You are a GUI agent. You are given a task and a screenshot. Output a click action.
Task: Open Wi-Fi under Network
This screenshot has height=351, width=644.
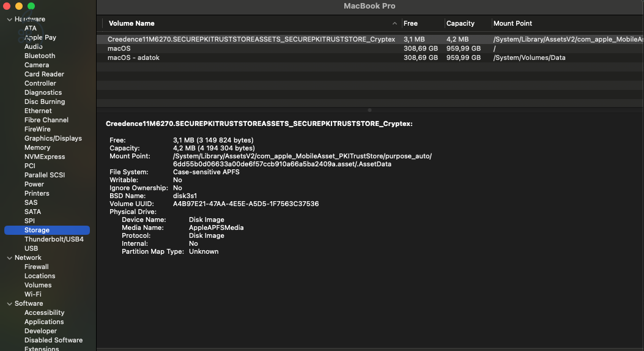[32, 294]
